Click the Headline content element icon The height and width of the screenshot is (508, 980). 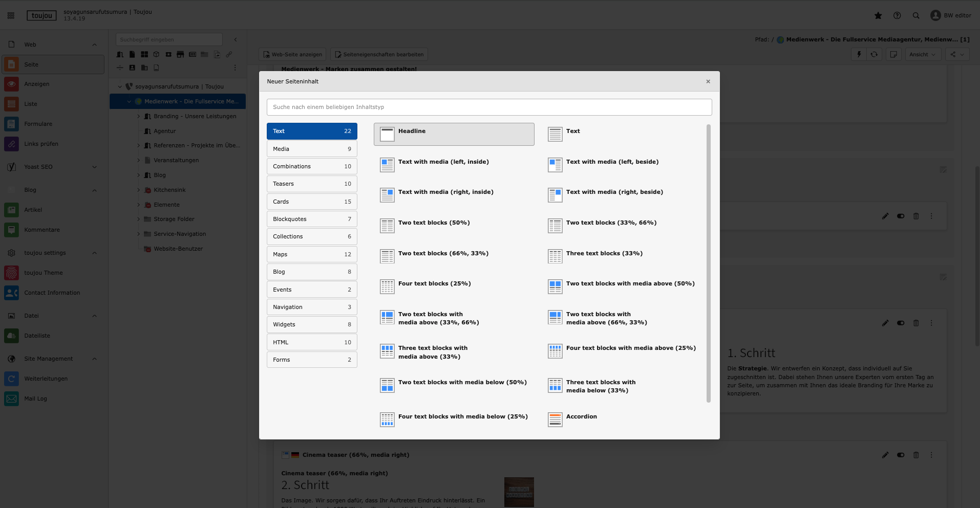387,134
